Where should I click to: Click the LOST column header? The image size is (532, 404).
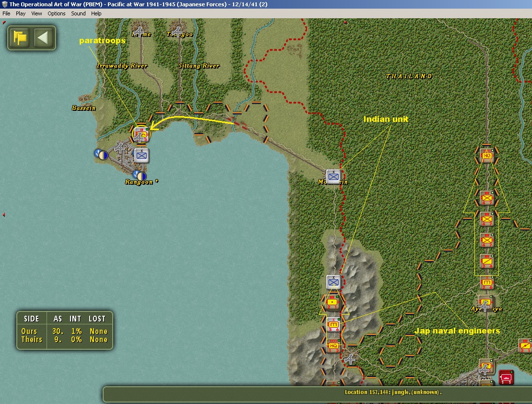[97, 319]
